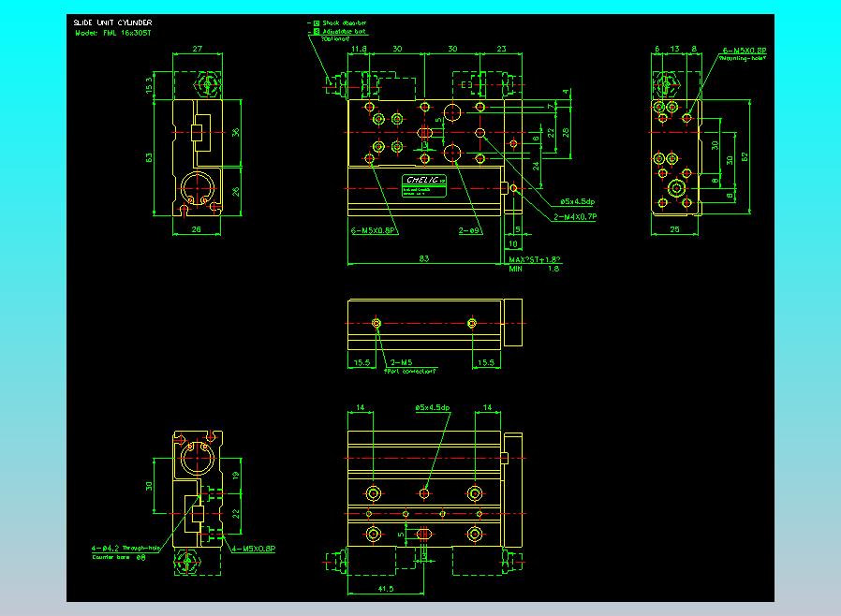The width and height of the screenshot is (841, 616).
Task: Click the "SLIDE UNIT CYLINDER" title text
Action: point(112,22)
